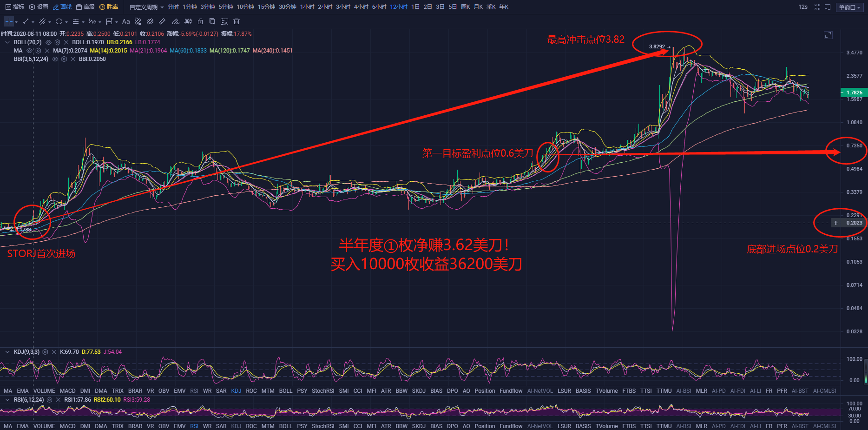
Task: Click the collapse-arrows icon near 12s
Action: 817,7
